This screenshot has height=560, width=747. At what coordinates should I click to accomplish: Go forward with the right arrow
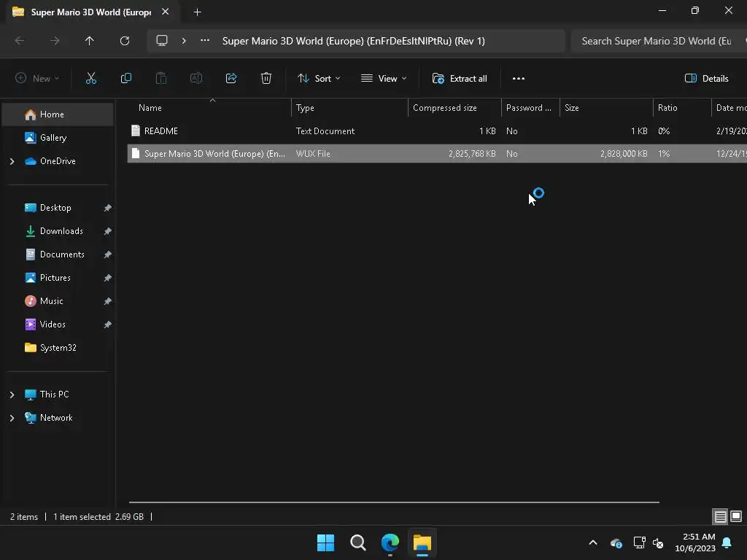[x=55, y=41]
